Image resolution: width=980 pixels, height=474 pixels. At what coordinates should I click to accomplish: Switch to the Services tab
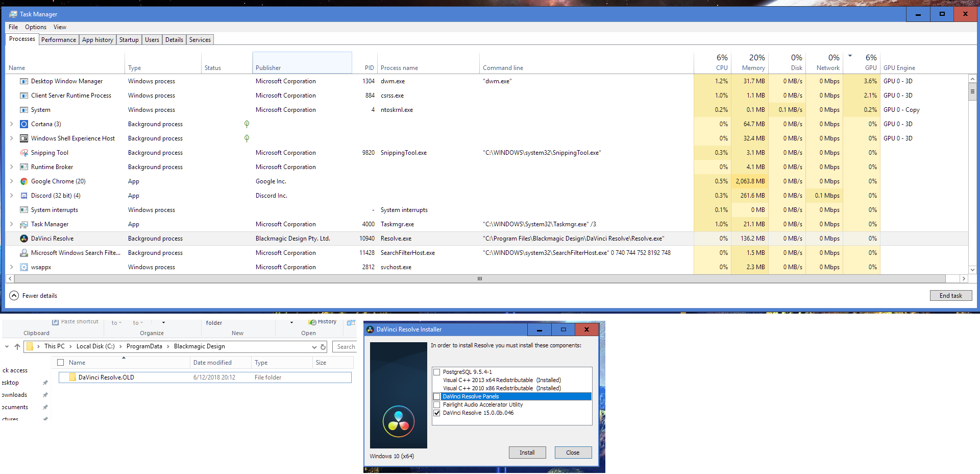200,40
